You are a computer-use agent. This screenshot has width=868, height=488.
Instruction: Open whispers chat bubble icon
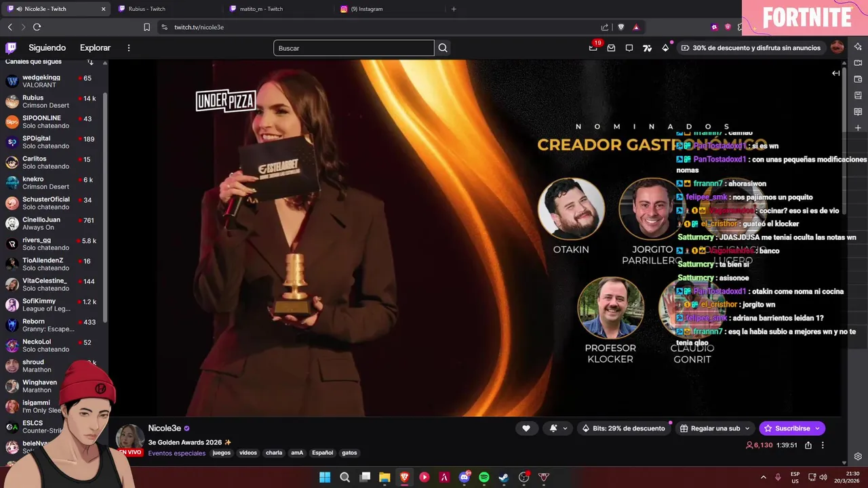[x=629, y=48]
